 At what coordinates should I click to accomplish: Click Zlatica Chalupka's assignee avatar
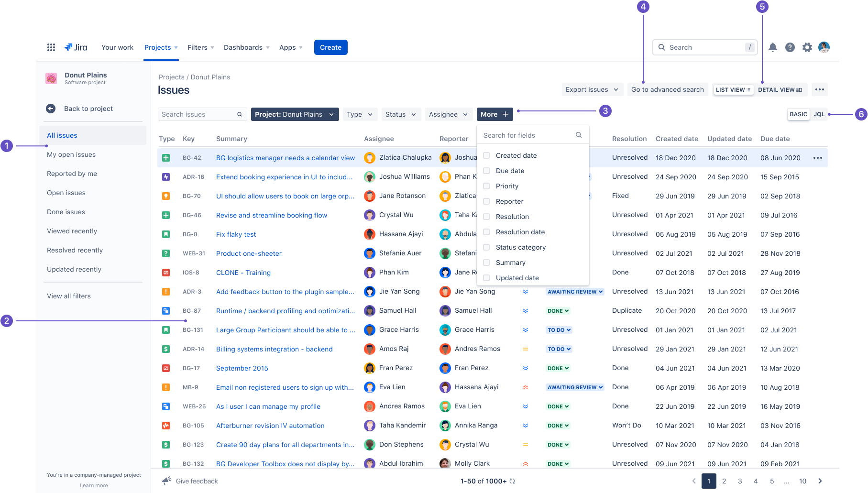click(370, 158)
